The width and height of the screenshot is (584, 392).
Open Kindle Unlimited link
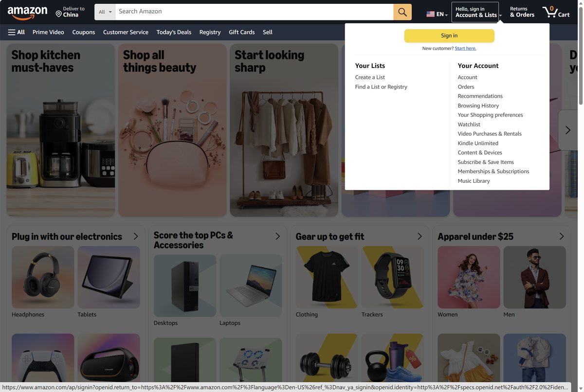pos(478,143)
